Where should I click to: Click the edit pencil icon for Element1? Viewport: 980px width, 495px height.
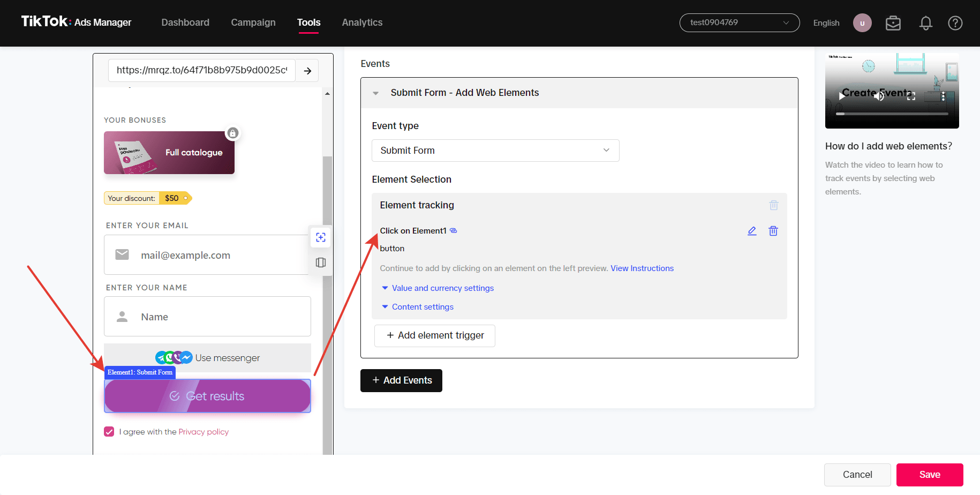752,231
